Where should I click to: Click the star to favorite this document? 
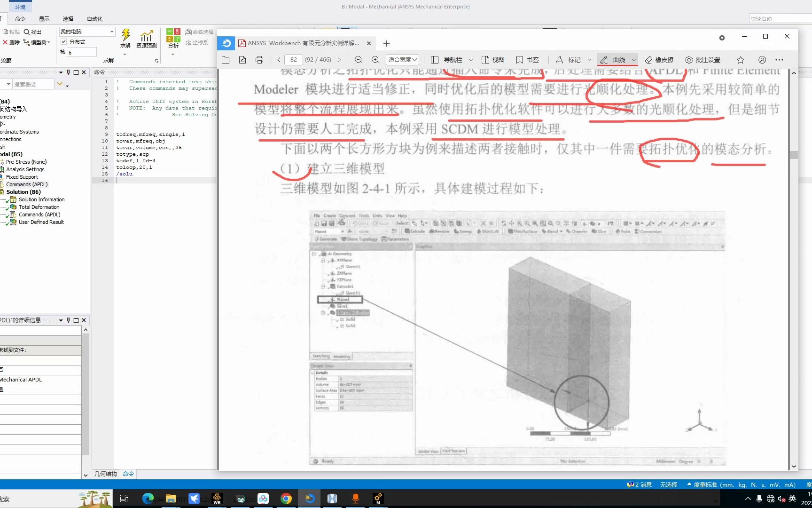pos(740,60)
